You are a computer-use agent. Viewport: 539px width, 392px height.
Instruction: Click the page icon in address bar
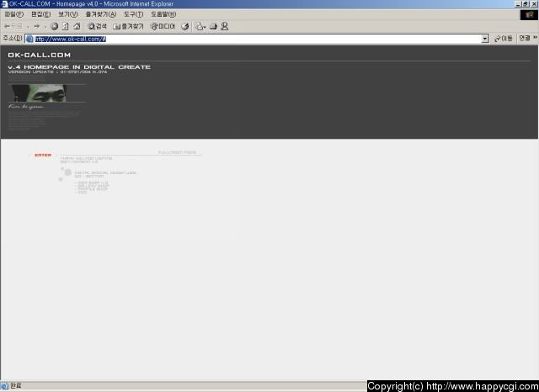(x=29, y=39)
